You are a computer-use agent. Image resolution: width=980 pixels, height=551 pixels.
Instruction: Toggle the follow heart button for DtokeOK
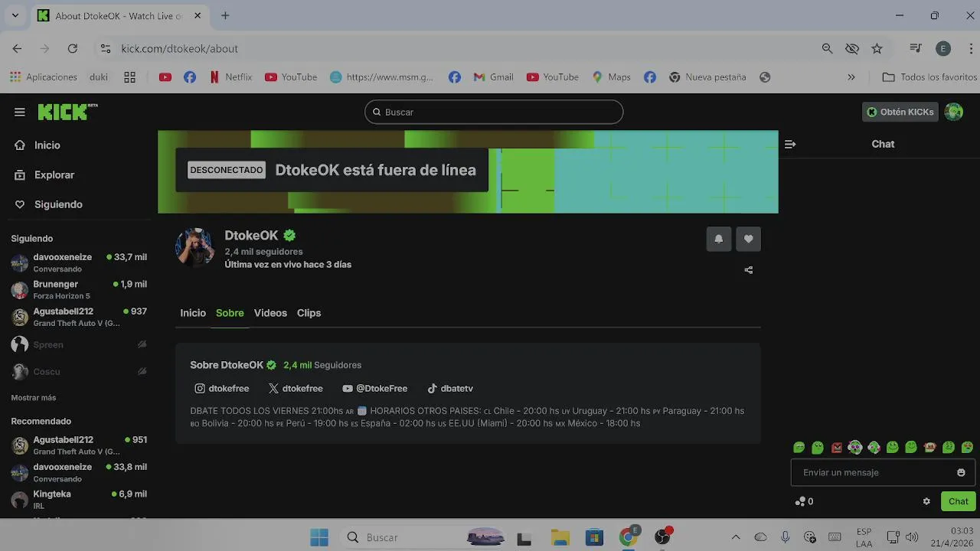click(x=748, y=239)
